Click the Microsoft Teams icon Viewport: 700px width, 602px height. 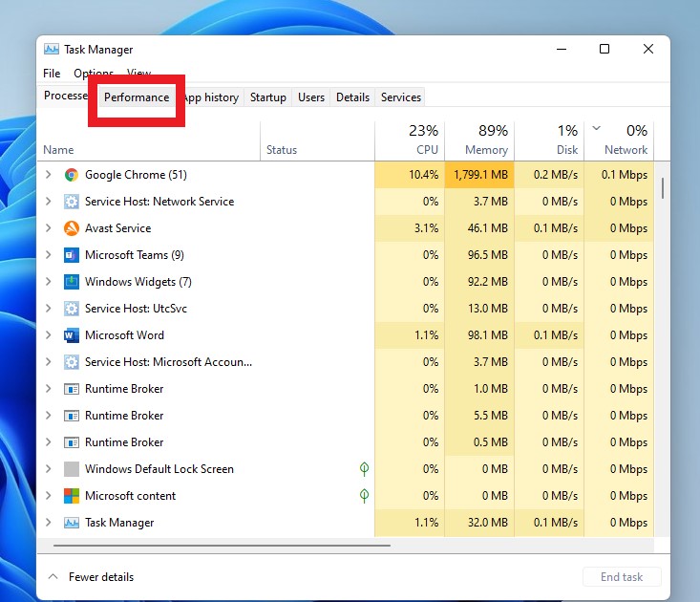72,255
